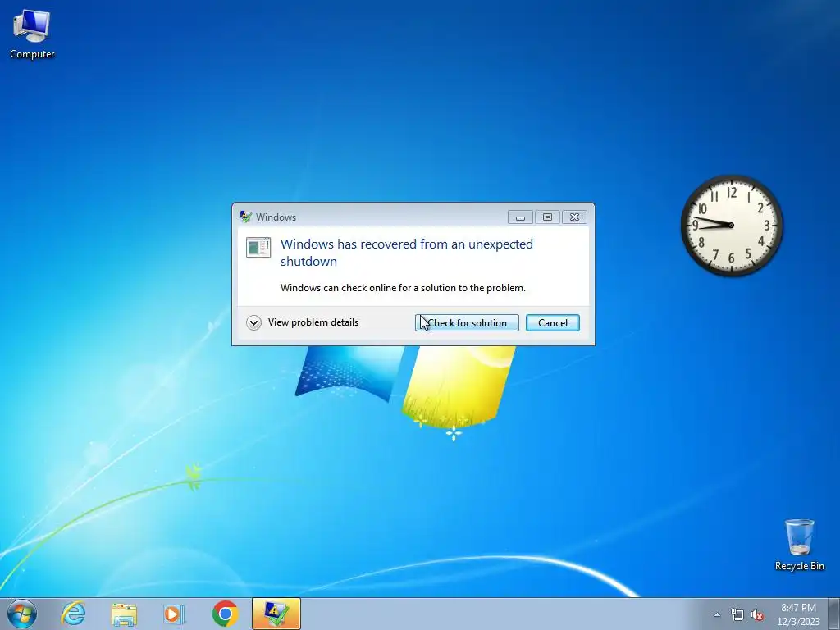Viewport: 840px width, 630px height.
Task: Open the Computer desktop icon
Action: click(x=32, y=34)
